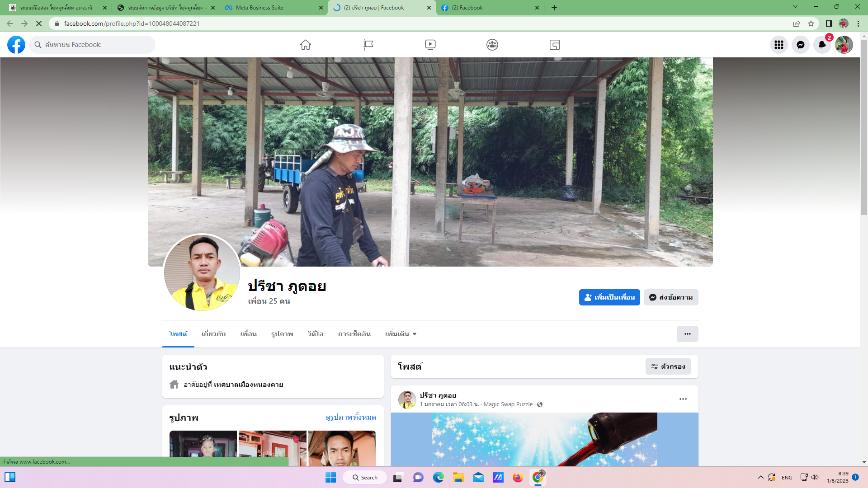
Task: Open profile three-dots options menu
Action: click(687, 334)
